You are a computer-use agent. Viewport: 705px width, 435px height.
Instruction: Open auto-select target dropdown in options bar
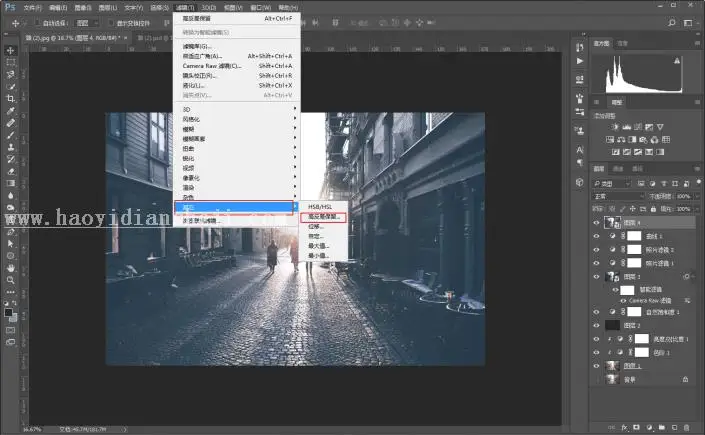88,23
